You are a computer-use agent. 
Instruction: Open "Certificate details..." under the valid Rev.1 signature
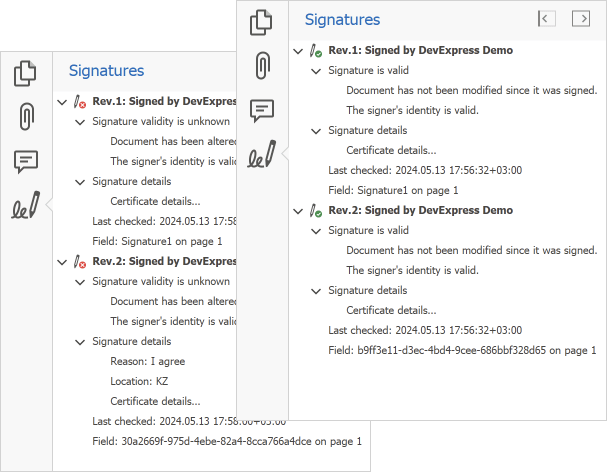tap(391, 150)
